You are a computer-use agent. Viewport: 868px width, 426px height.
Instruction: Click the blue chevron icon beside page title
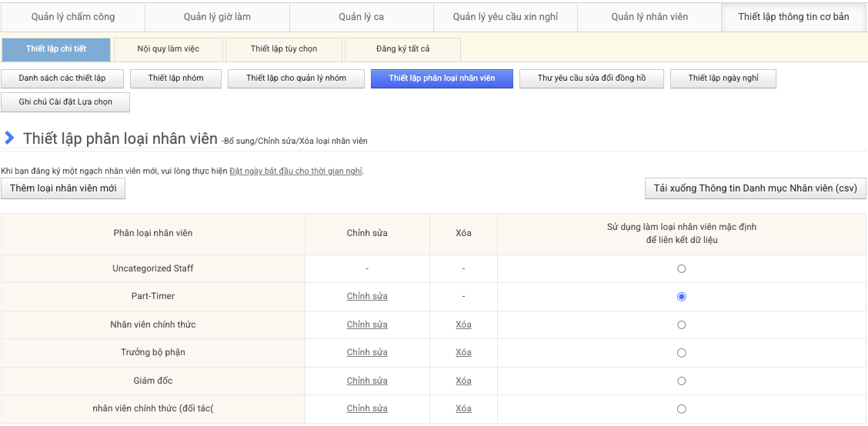coord(9,138)
